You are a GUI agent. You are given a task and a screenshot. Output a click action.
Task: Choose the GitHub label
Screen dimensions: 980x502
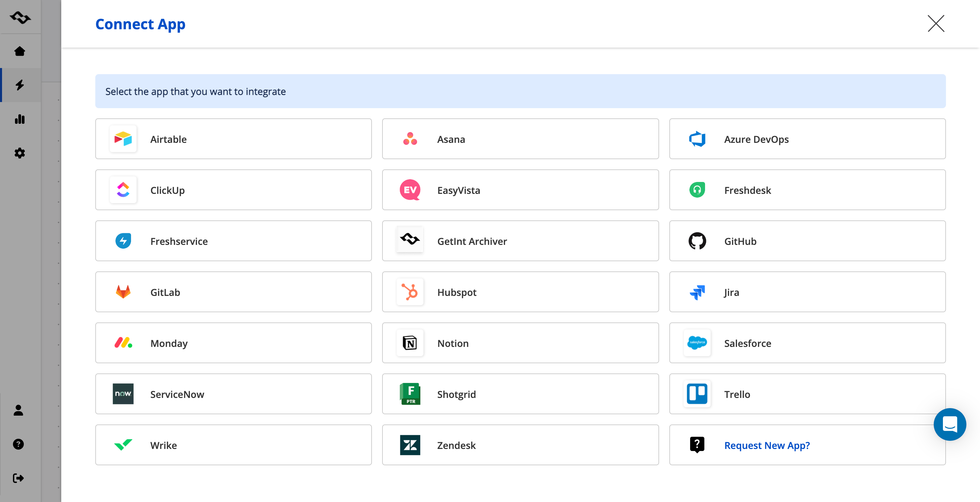(x=740, y=241)
